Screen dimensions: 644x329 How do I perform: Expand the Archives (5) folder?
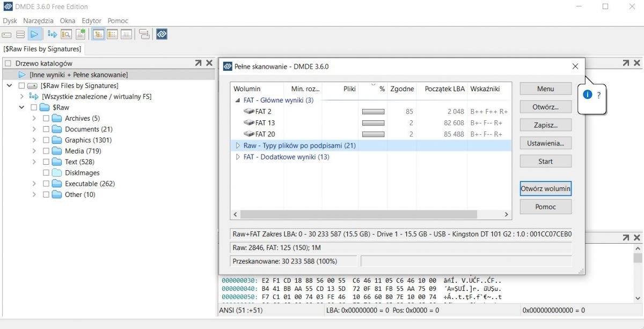click(34, 118)
